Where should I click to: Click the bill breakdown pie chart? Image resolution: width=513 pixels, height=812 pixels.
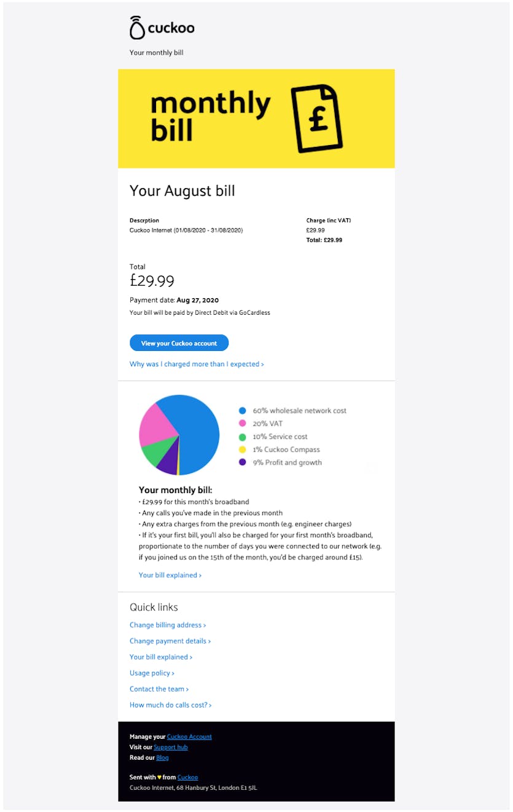(x=179, y=435)
